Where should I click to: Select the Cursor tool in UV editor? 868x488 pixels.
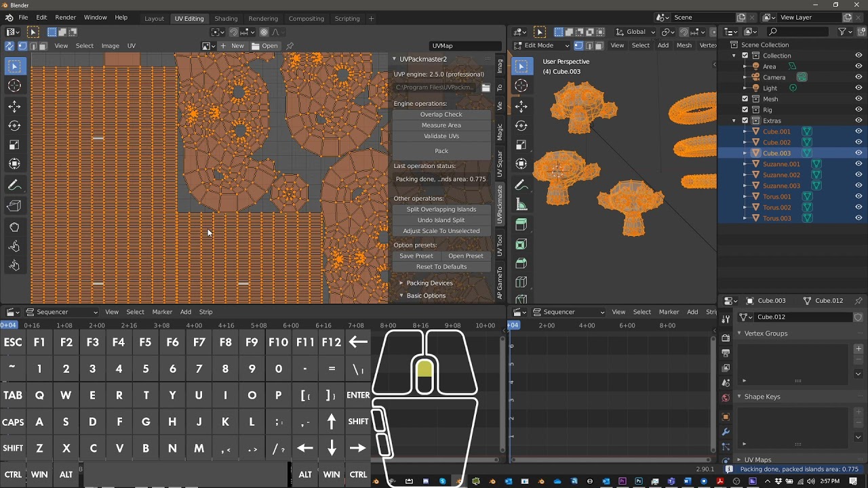click(14, 85)
